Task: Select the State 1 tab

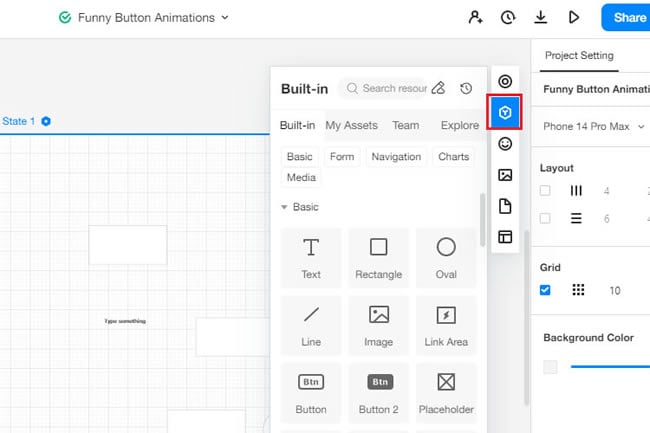Action: coord(19,121)
